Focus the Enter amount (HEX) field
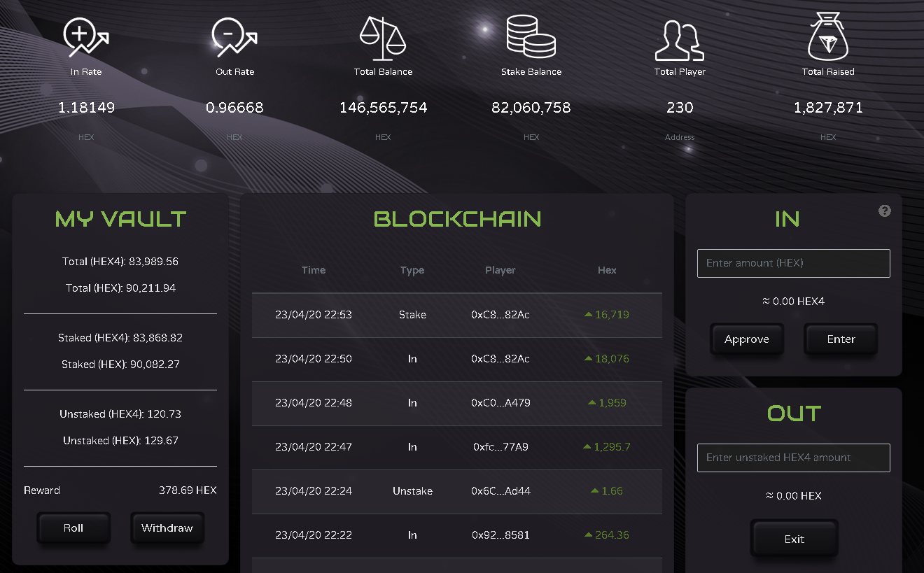The height and width of the screenshot is (573, 924). [794, 263]
